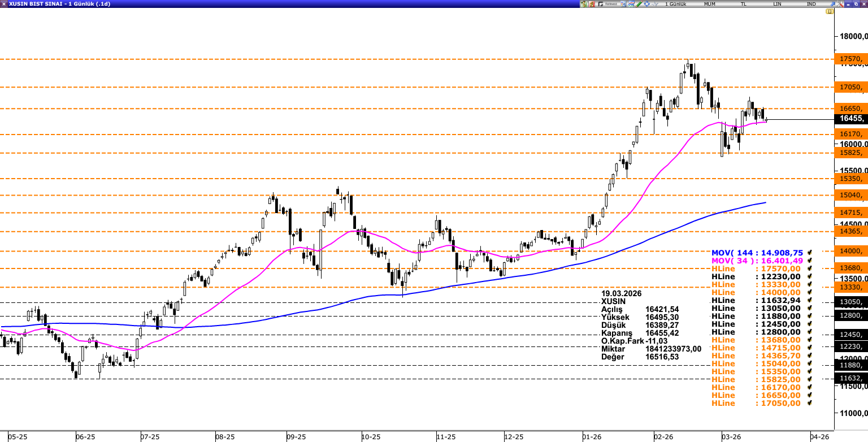Click the current price 16455 axis label
Viewport: 868px width, 442px height.
[x=850, y=119]
